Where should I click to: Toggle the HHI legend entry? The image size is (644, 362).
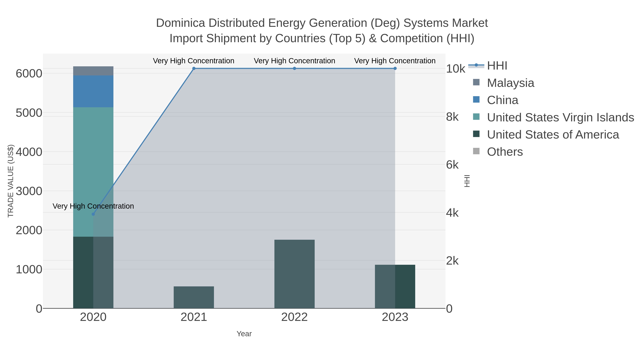pyautogui.click(x=488, y=66)
